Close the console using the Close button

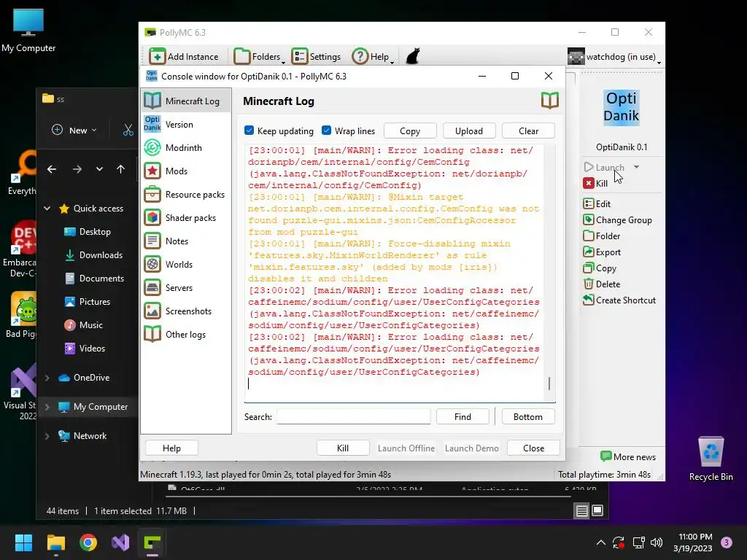(533, 448)
